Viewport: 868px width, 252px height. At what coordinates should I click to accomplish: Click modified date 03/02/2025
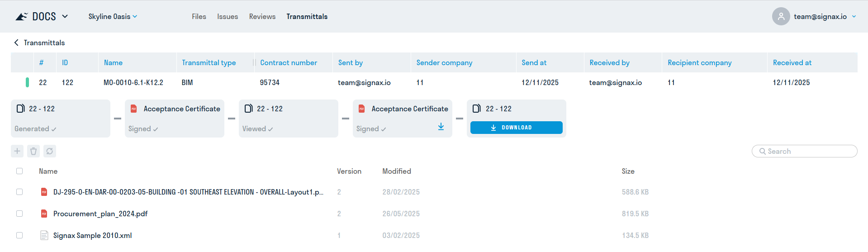(x=401, y=235)
